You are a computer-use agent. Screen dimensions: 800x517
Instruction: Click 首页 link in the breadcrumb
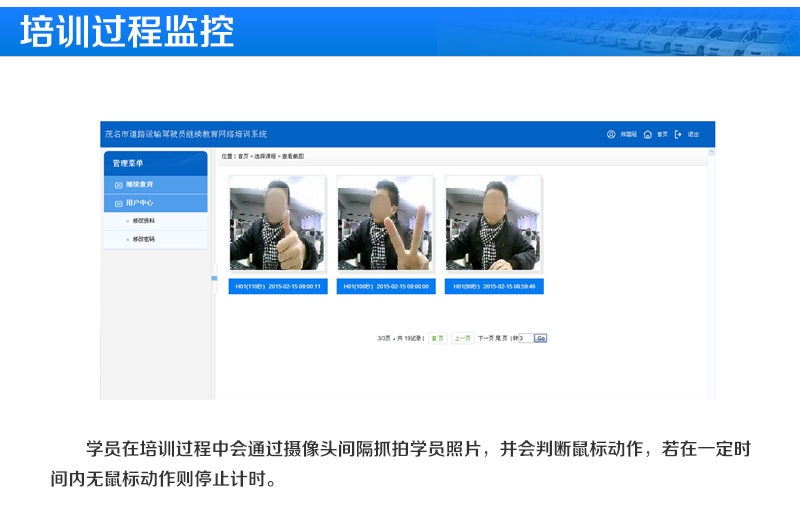click(243, 157)
